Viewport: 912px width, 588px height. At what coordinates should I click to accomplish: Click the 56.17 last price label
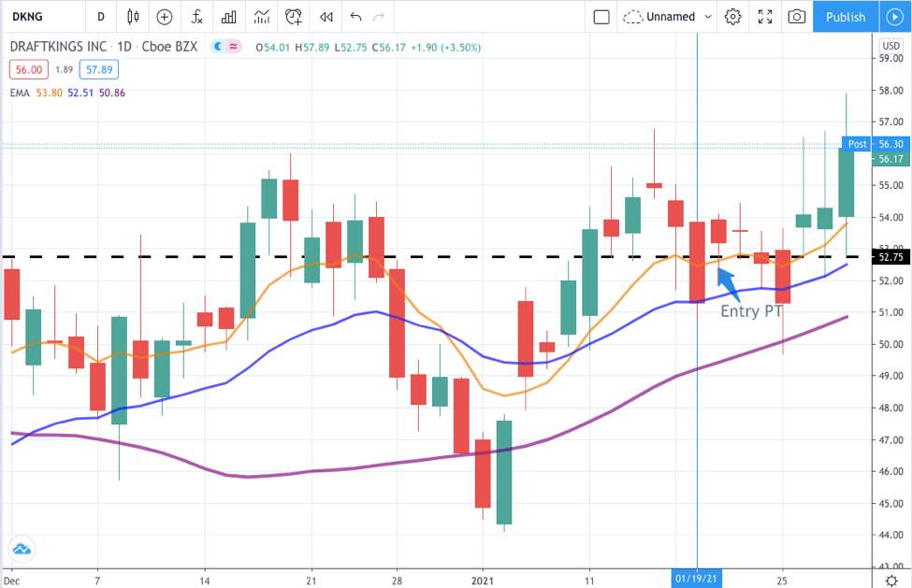pos(891,159)
